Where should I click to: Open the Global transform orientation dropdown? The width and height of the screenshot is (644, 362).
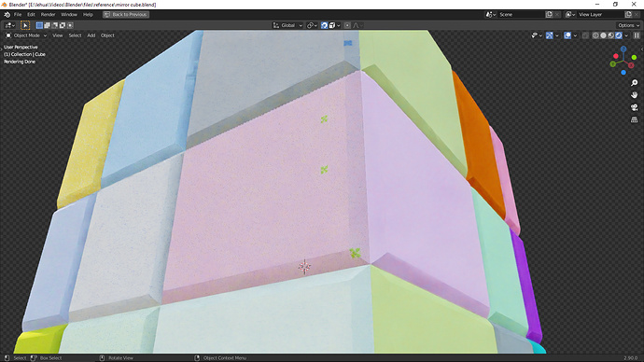[x=287, y=25]
